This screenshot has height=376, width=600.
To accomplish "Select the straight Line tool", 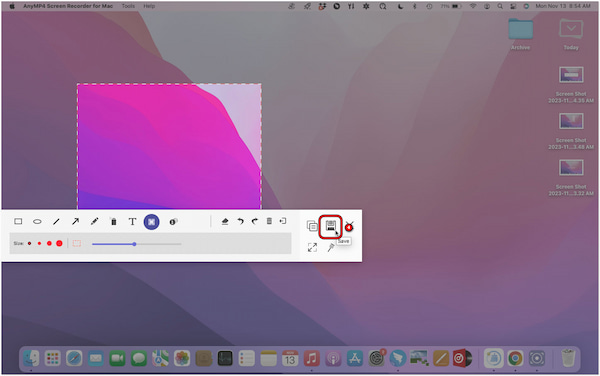I will point(56,221).
